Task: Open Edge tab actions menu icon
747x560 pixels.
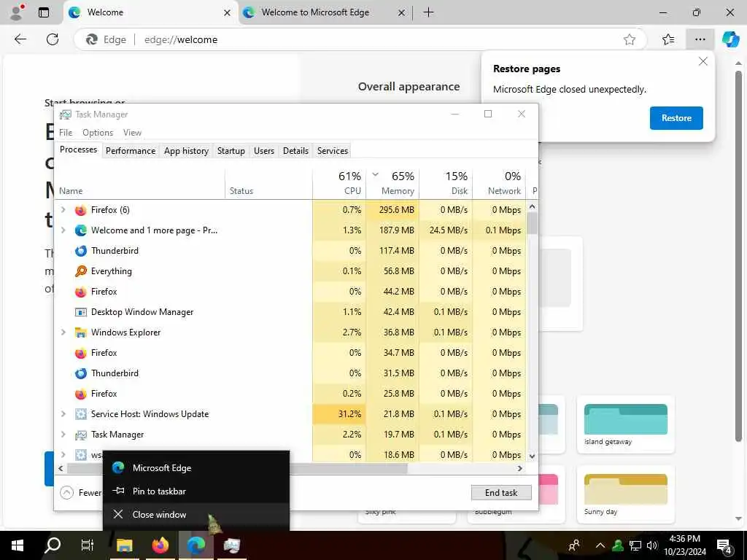Action: pyautogui.click(x=44, y=12)
